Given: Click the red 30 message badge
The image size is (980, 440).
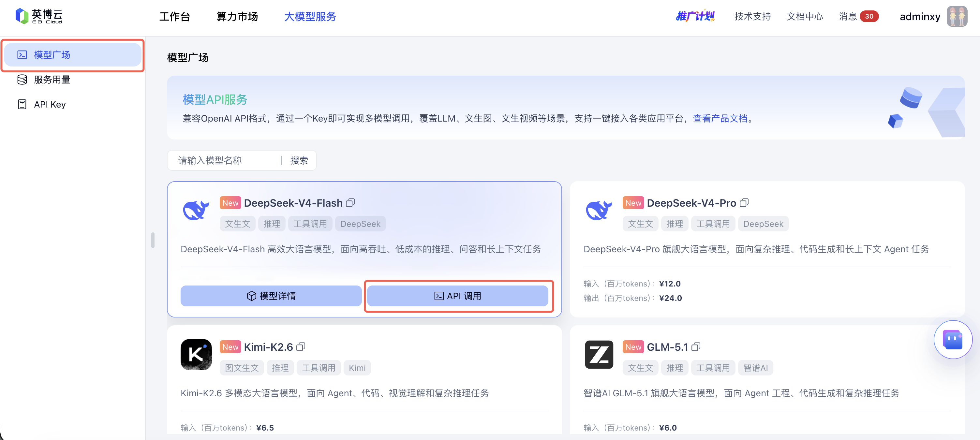Looking at the screenshot, I should tap(869, 16).
